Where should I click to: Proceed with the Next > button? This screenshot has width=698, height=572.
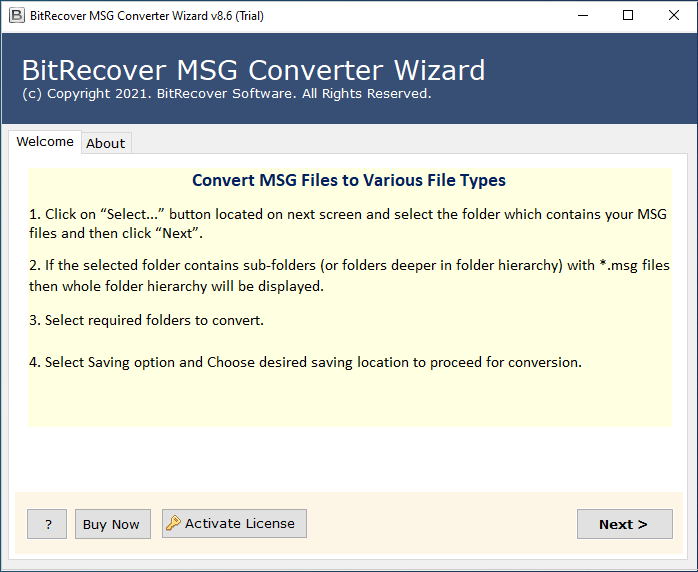point(623,524)
